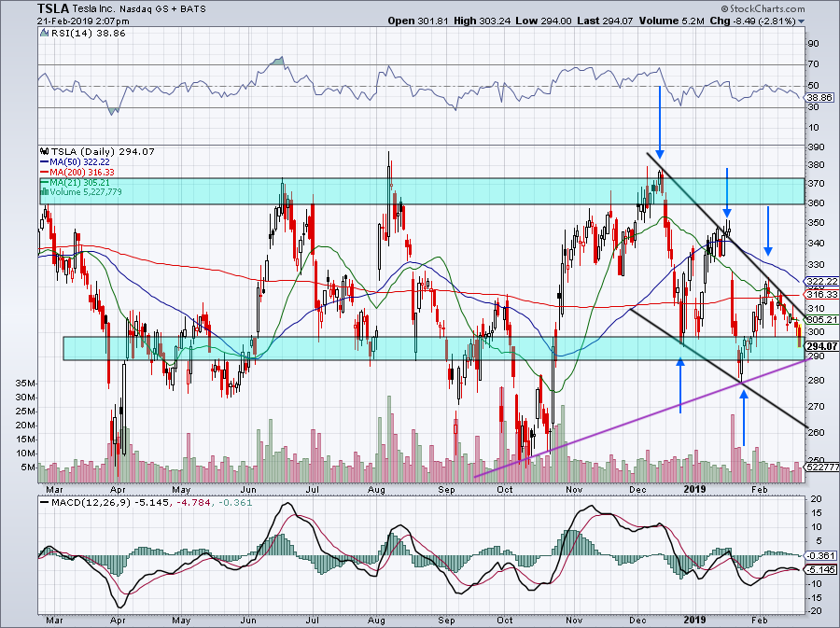Click the red 316.33 price tag on axis

pos(821,295)
